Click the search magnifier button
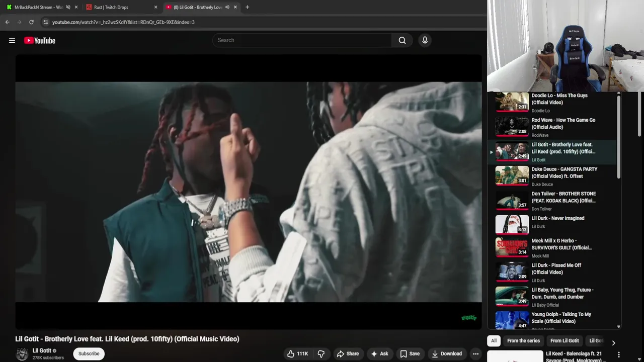The image size is (644, 362). coord(402,40)
